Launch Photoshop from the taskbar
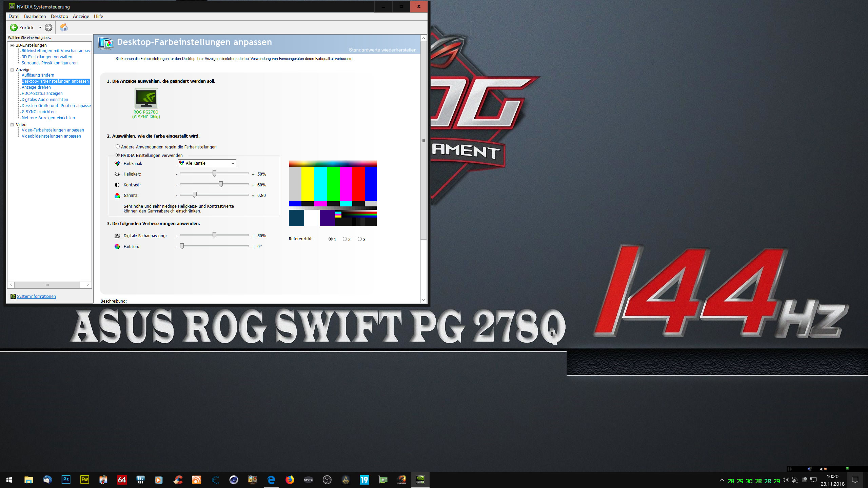 pyautogui.click(x=66, y=480)
